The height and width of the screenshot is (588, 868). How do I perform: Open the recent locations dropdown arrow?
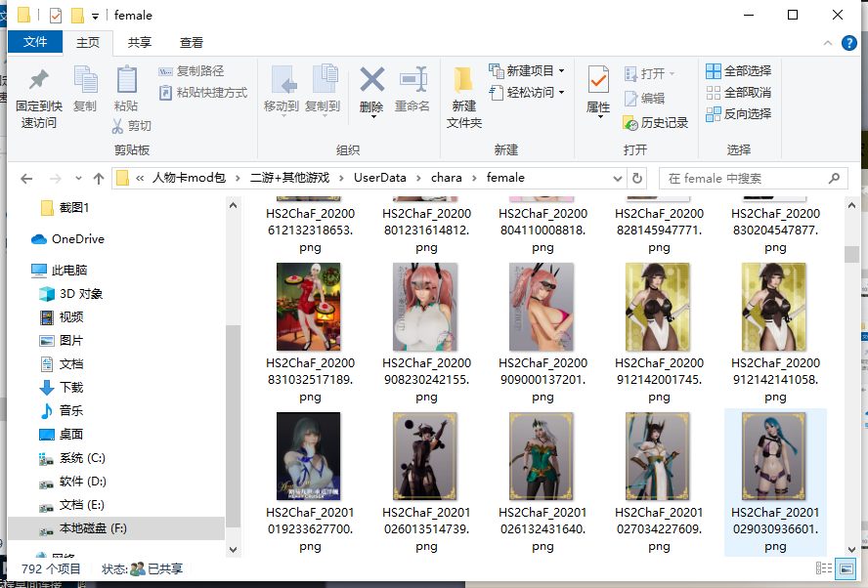click(78, 178)
